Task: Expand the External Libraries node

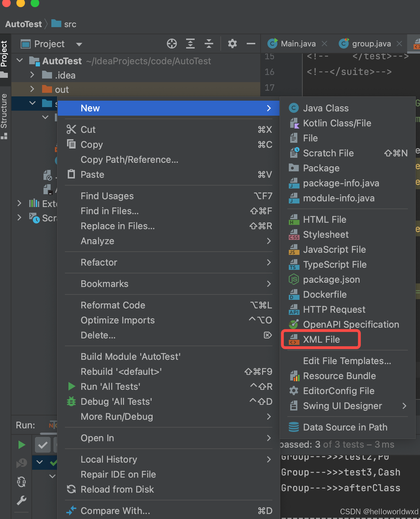Action: 19,203
